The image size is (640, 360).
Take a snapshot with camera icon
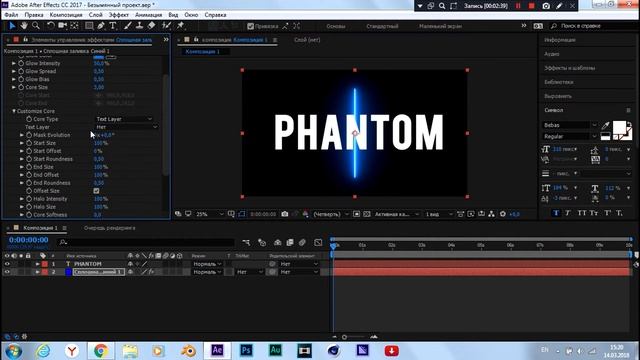point(284,214)
